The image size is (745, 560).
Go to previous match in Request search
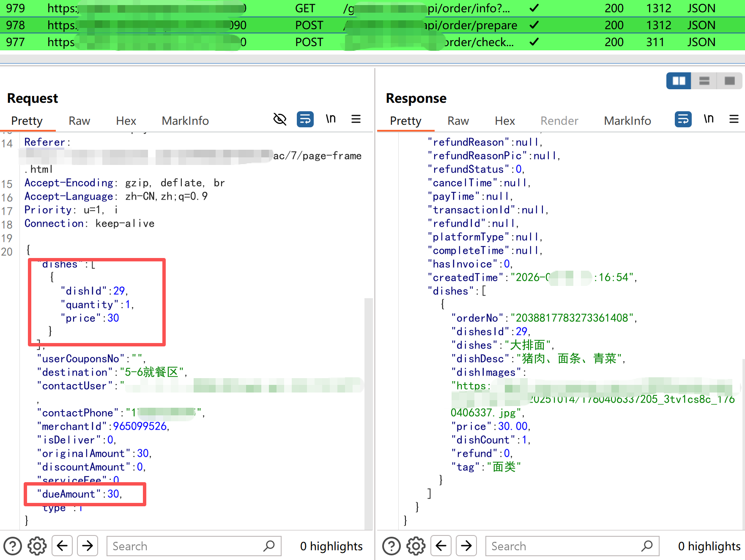62,546
